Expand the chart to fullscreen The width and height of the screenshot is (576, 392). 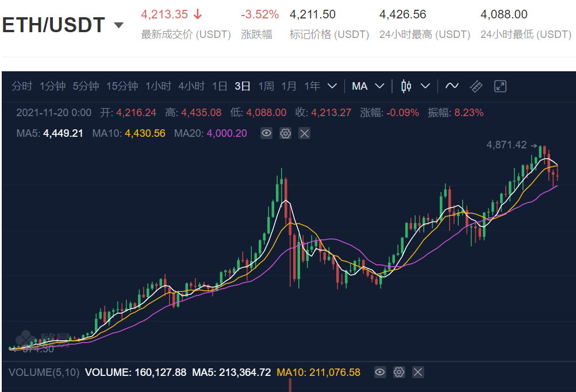coord(500,86)
